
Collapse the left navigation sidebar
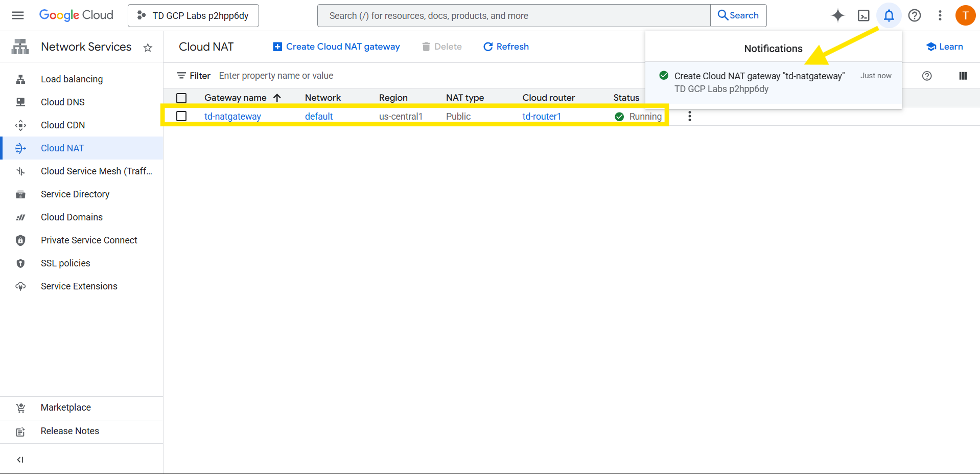point(20,459)
